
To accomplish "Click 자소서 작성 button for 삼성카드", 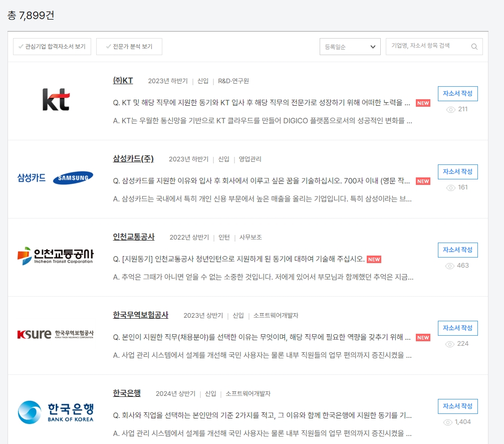I will pyautogui.click(x=458, y=172).
